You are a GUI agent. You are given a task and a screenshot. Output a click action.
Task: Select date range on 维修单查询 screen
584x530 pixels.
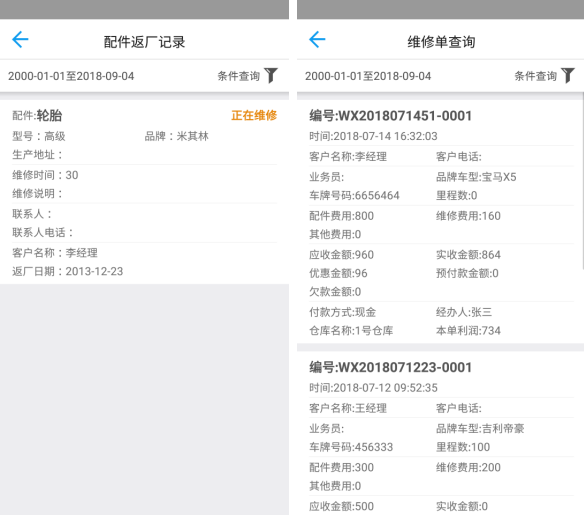pyautogui.click(x=368, y=76)
